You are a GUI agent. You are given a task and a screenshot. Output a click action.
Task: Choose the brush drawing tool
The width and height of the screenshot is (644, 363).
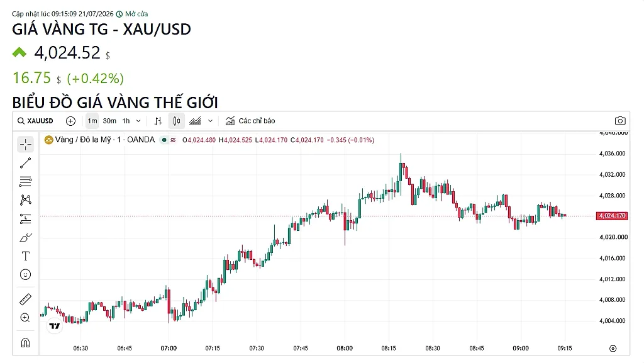pos(25,237)
